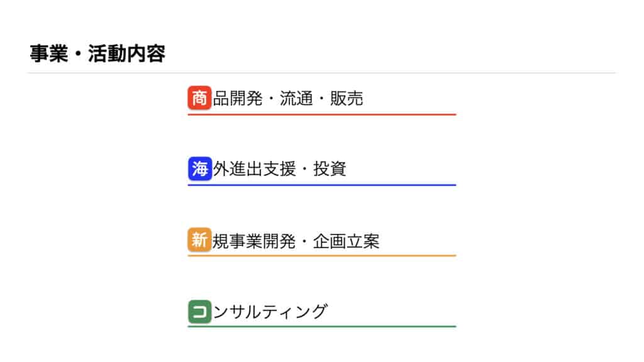Click the gray divider under heading
Screen dimensions: 644x362
click(322, 73)
